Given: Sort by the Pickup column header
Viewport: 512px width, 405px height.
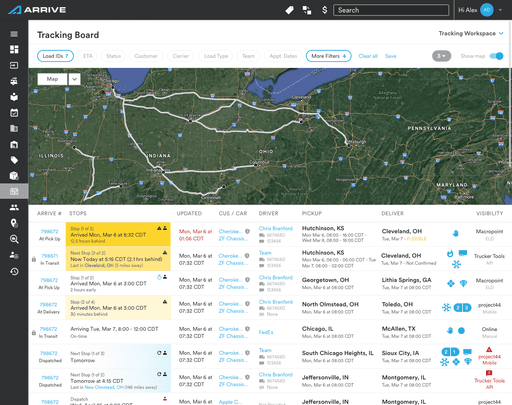Looking at the screenshot, I should 312,213.
